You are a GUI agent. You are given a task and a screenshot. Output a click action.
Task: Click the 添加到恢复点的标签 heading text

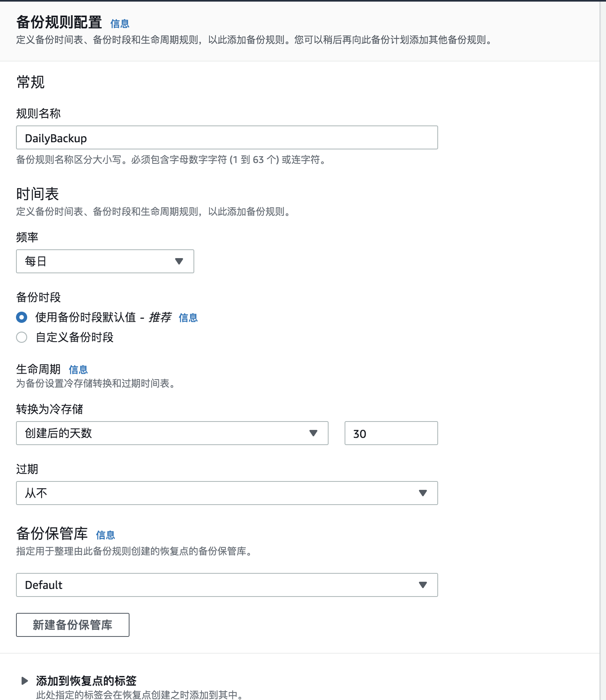click(x=86, y=680)
